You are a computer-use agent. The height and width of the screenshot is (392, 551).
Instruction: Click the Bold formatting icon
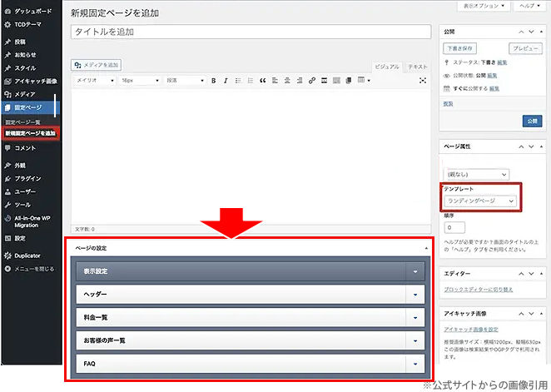point(213,81)
